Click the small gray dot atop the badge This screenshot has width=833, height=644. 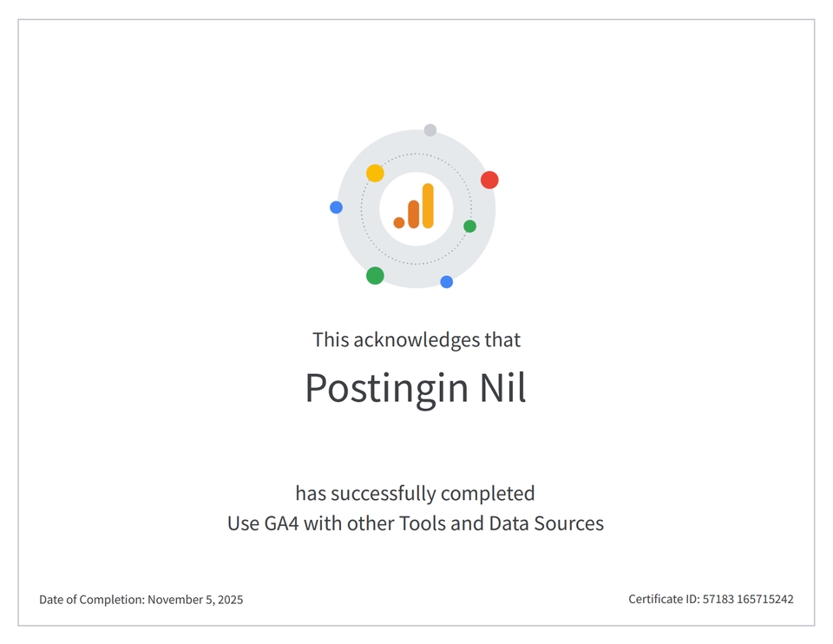click(430, 130)
